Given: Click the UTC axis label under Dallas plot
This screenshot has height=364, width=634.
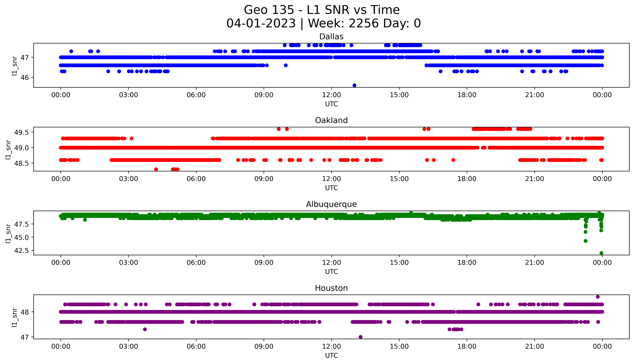Looking at the screenshot, I should click(331, 104).
